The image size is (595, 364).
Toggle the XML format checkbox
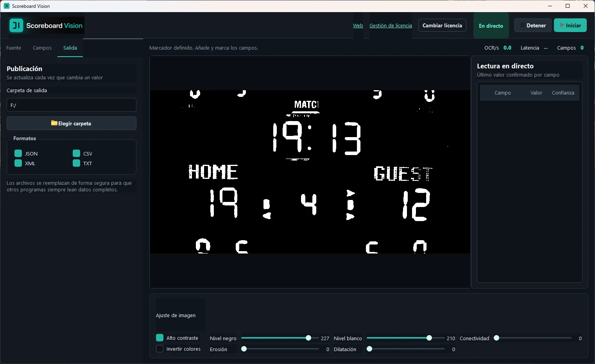[x=18, y=163]
